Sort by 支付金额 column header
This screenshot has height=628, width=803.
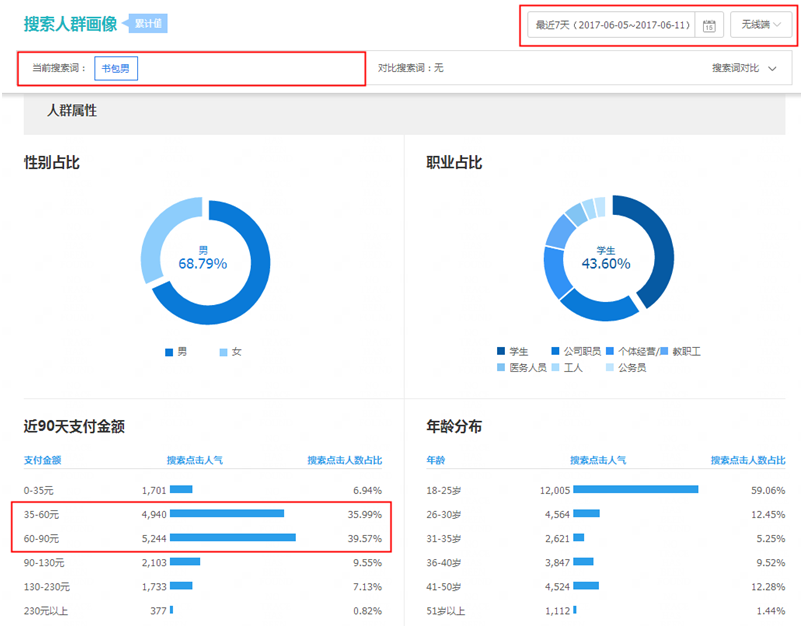[43, 461]
